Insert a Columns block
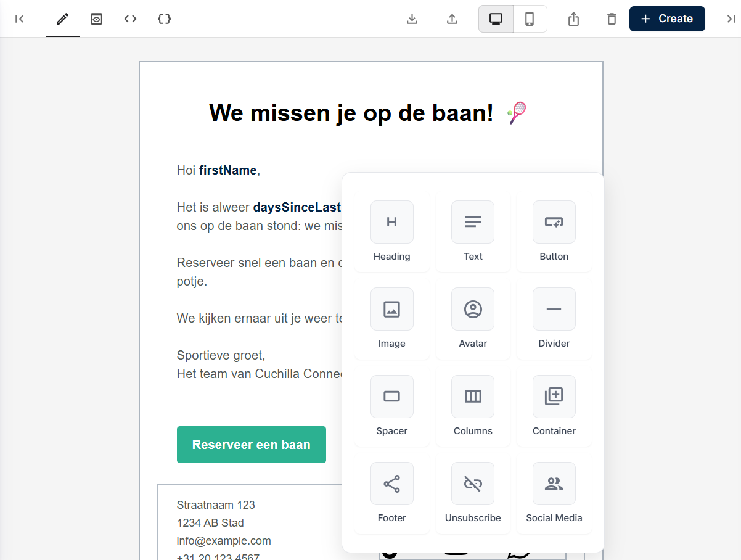Viewport: 741px width, 560px height. point(473,405)
